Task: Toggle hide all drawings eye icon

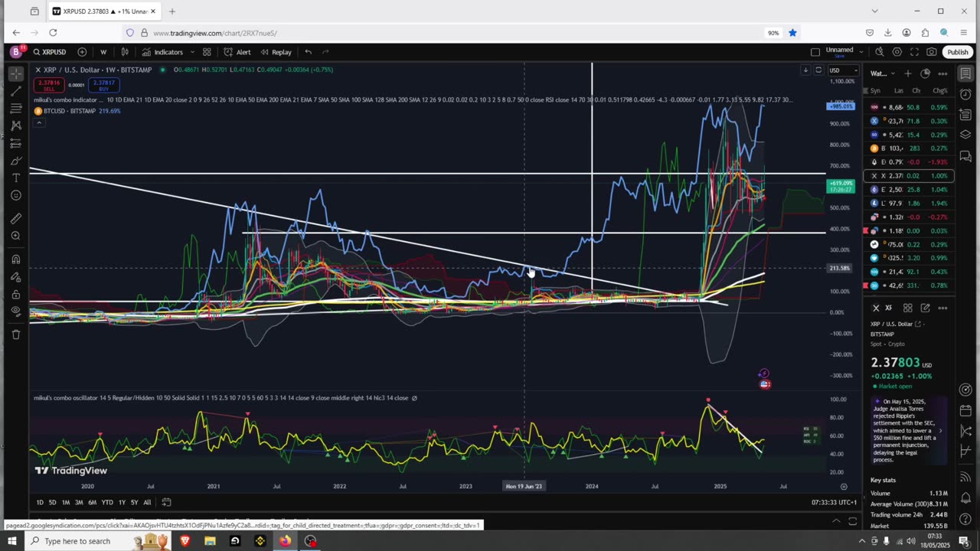Action: point(16,311)
